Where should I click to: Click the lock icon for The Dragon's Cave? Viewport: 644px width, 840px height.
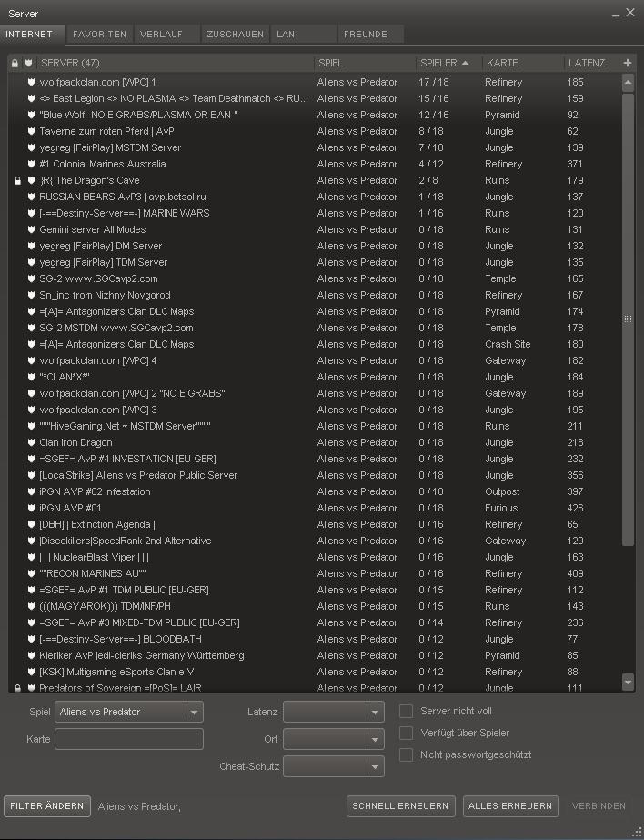pos(17,180)
